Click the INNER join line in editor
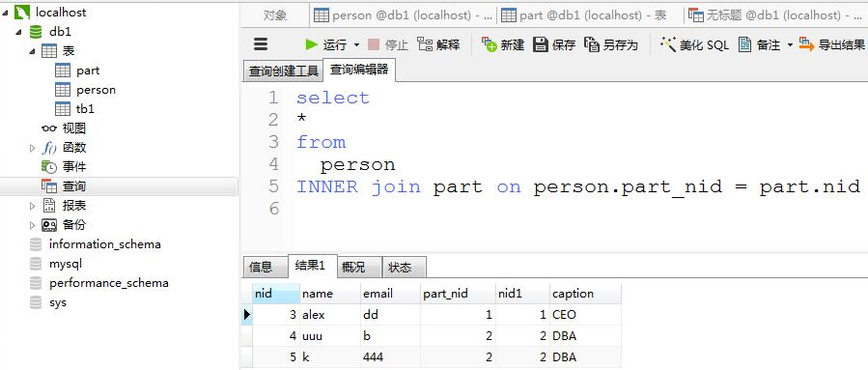 pyautogui.click(x=577, y=186)
